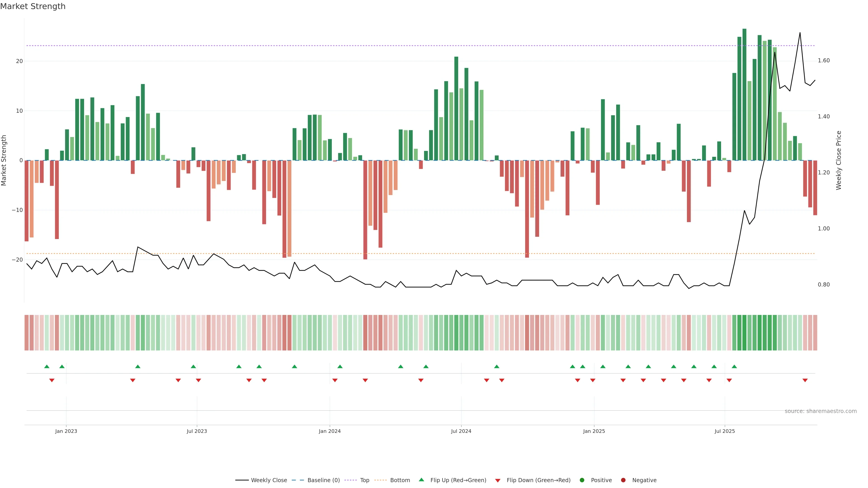Click the rightmost green flip-up triangle marker
The image size is (868, 488).
click(734, 366)
